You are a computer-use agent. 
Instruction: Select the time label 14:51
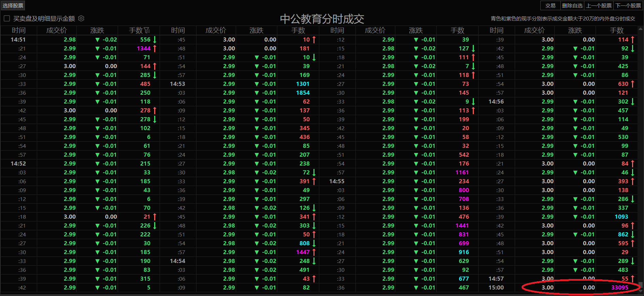(18, 40)
